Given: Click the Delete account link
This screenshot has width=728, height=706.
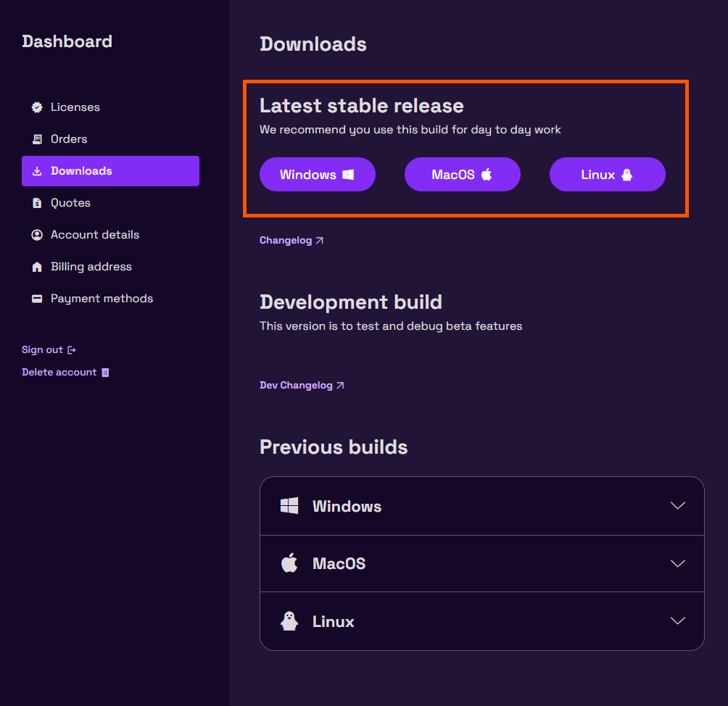Looking at the screenshot, I should pos(65,373).
